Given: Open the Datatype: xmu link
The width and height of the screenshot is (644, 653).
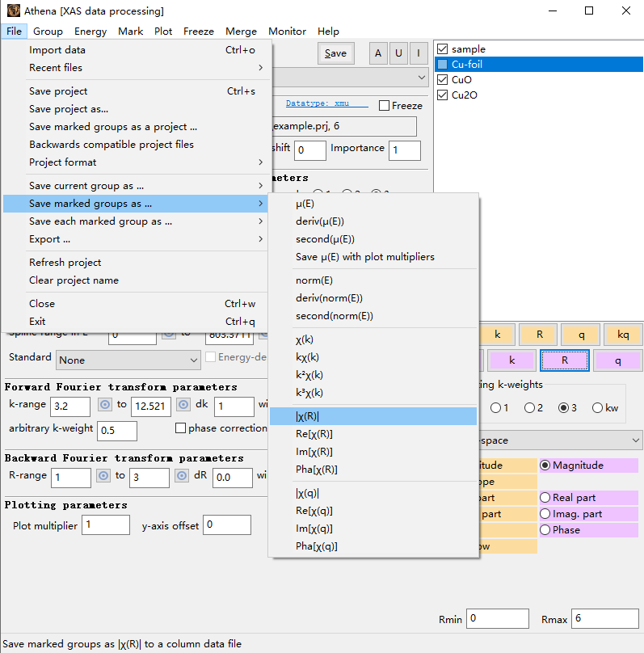Looking at the screenshot, I should point(326,103).
